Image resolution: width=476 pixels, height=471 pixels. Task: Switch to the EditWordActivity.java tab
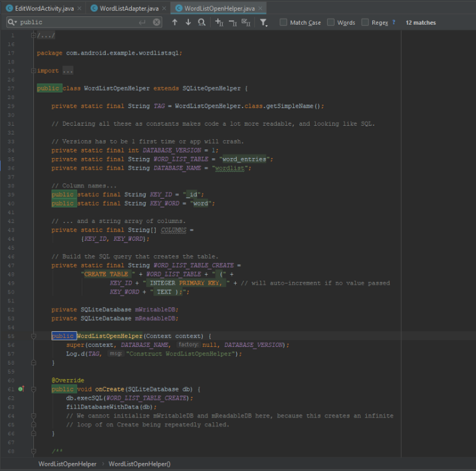(x=44, y=9)
